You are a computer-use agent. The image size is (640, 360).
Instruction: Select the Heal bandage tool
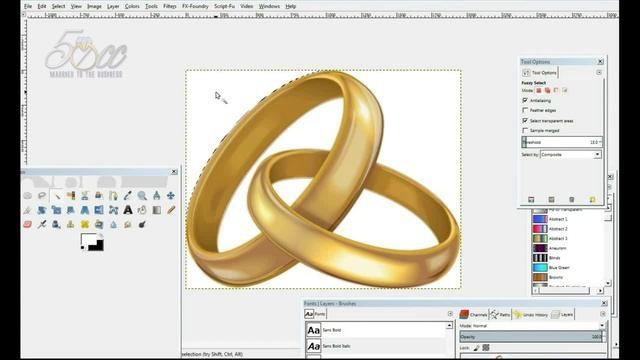tap(85, 224)
